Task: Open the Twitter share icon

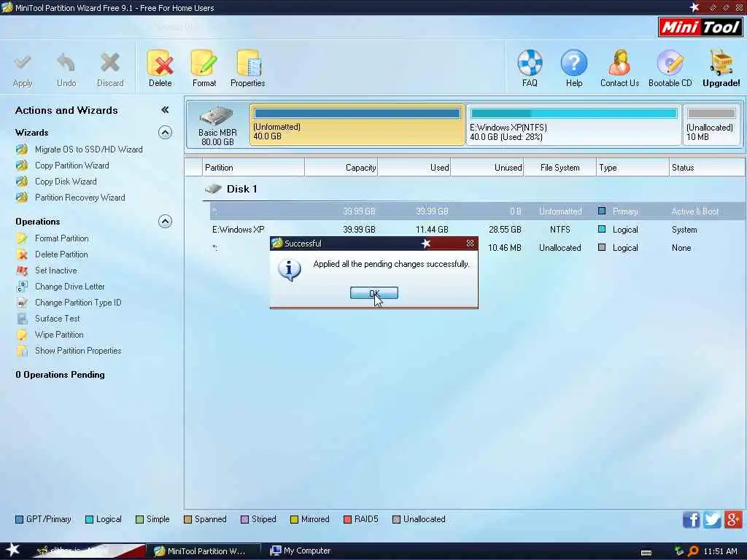Action: tap(712, 519)
